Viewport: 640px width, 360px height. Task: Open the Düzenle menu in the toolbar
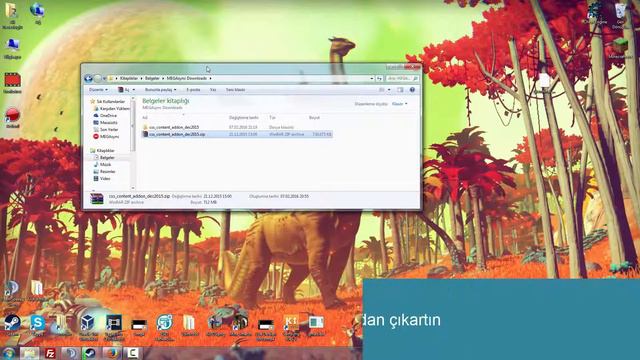point(98,90)
